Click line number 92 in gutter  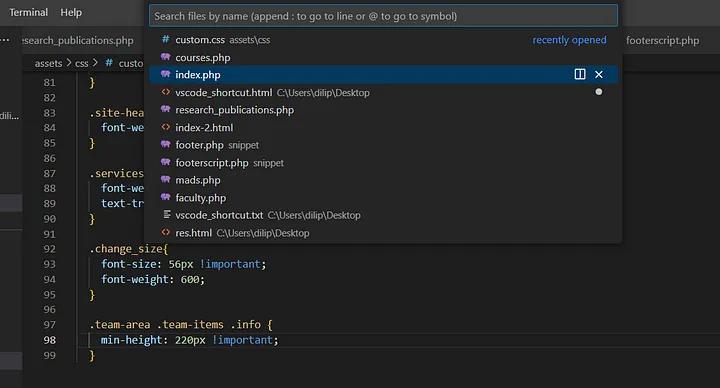(50, 249)
